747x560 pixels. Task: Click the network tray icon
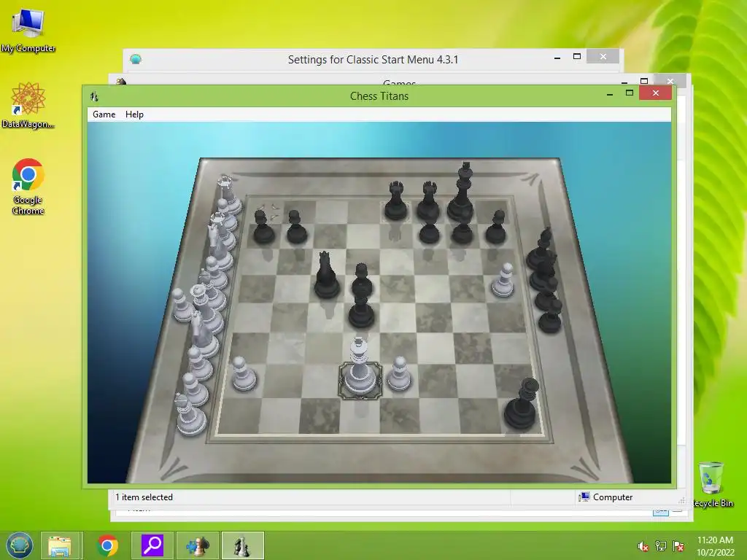pyautogui.click(x=661, y=546)
